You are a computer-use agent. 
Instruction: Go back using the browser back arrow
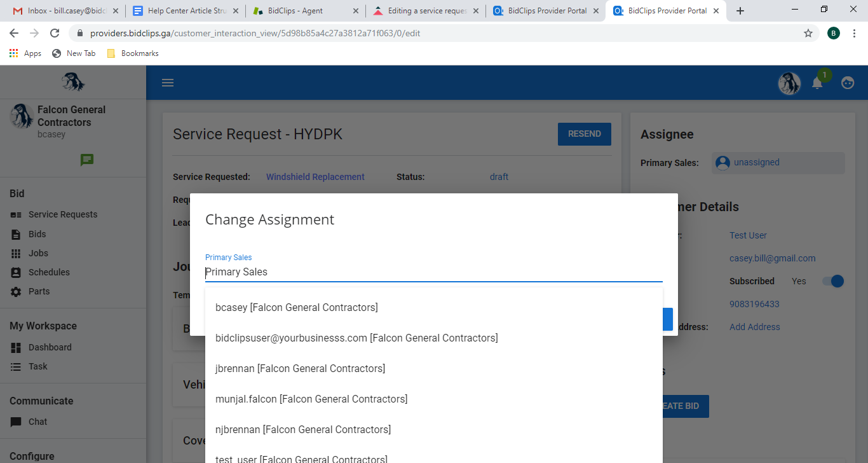click(x=14, y=33)
